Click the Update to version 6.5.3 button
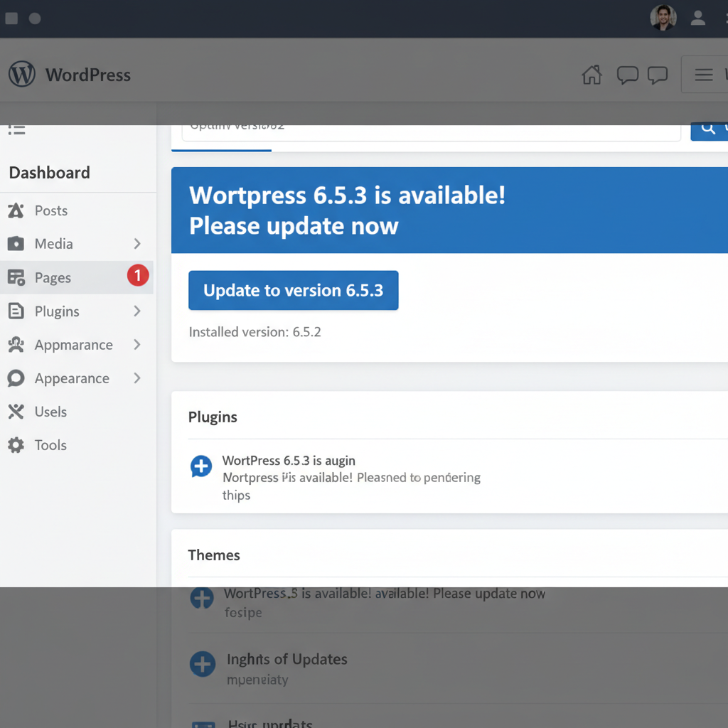 coord(293,290)
